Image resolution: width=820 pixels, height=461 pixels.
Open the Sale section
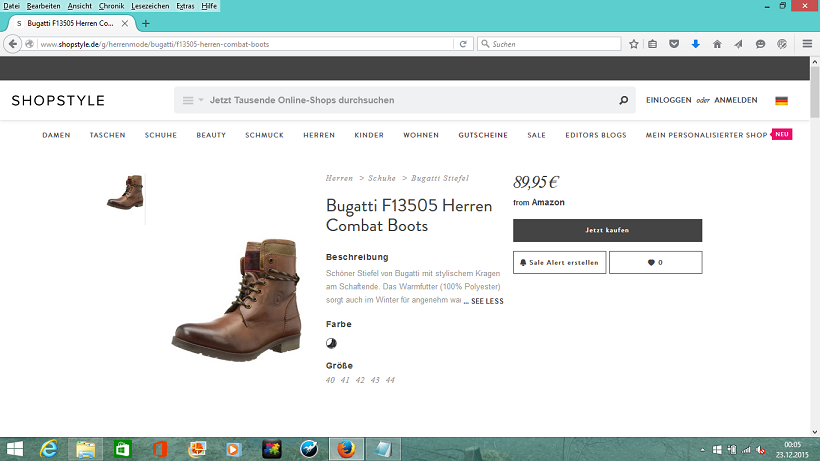537,135
